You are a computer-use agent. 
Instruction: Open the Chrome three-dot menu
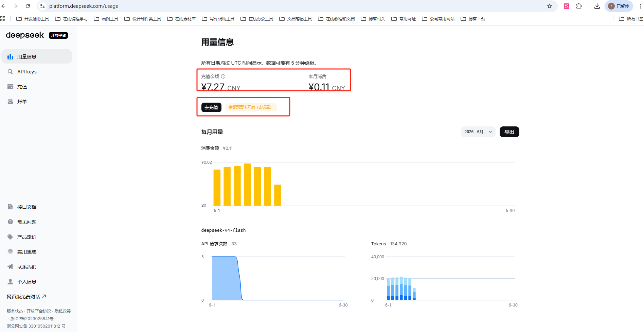click(x=640, y=6)
